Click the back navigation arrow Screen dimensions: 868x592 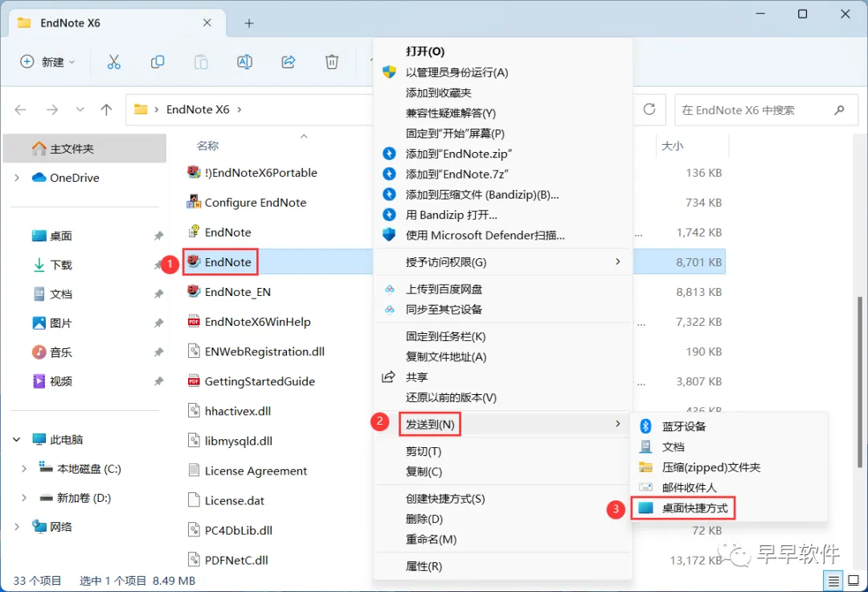point(20,109)
